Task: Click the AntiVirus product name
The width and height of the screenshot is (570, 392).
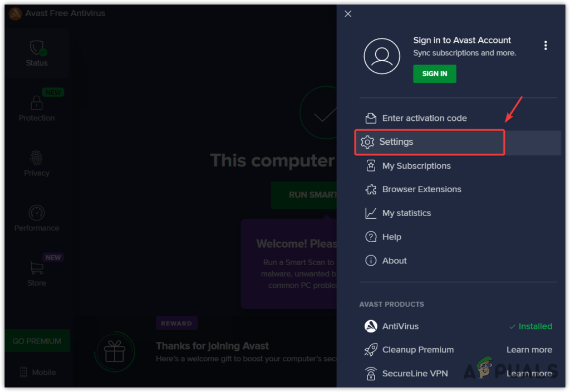Action: click(x=400, y=326)
